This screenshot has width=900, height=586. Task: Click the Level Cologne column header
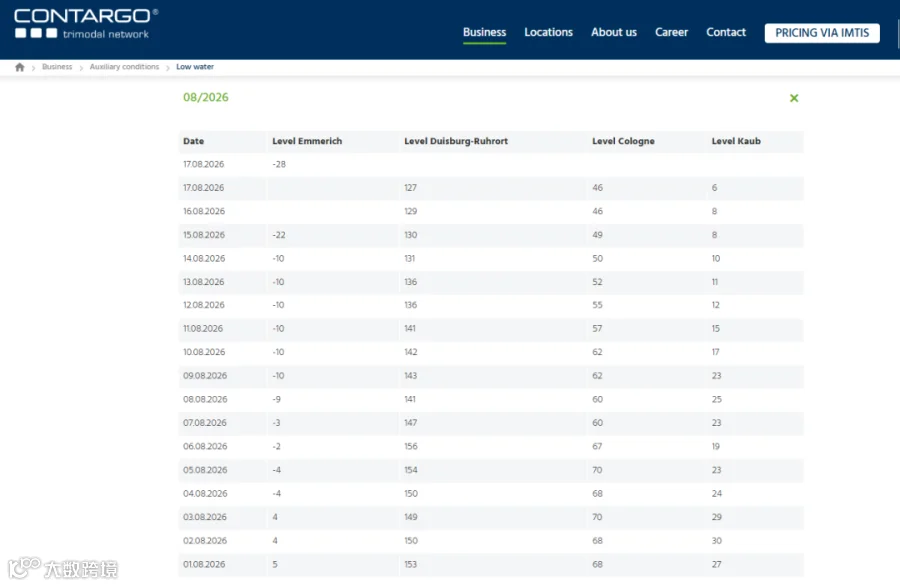click(623, 141)
